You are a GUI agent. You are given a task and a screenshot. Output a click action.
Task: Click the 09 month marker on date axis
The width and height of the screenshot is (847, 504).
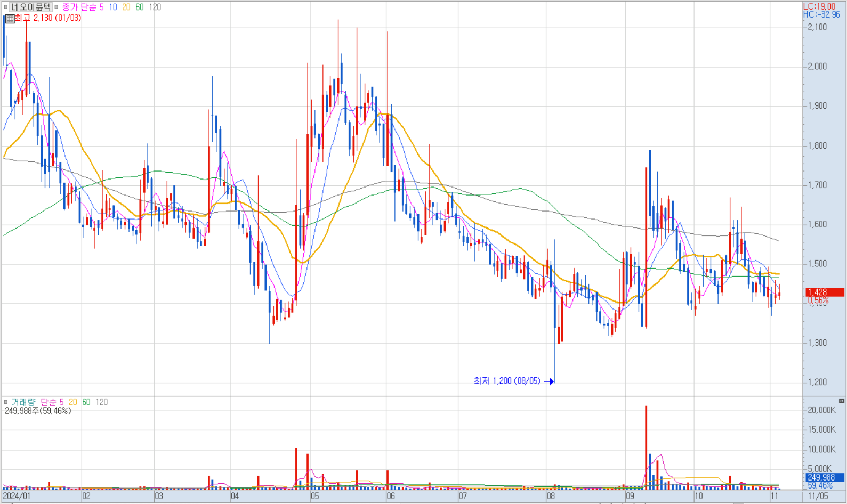pyautogui.click(x=631, y=496)
